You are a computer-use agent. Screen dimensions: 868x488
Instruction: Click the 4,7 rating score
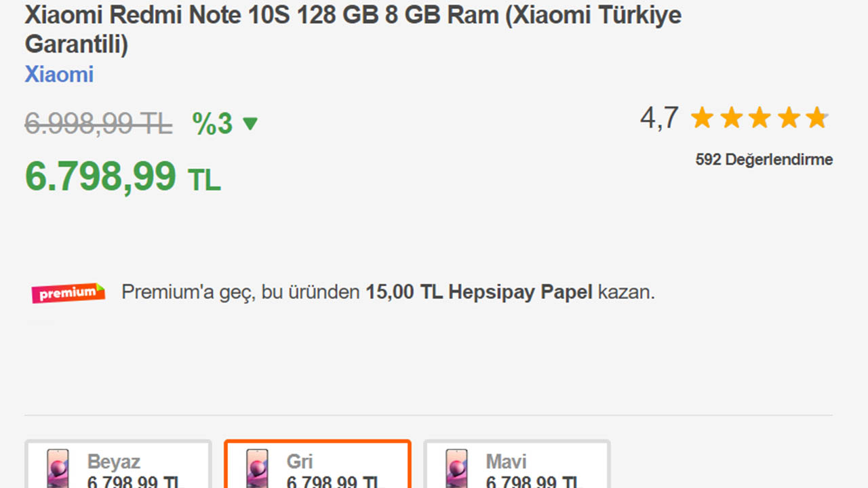[x=658, y=118]
